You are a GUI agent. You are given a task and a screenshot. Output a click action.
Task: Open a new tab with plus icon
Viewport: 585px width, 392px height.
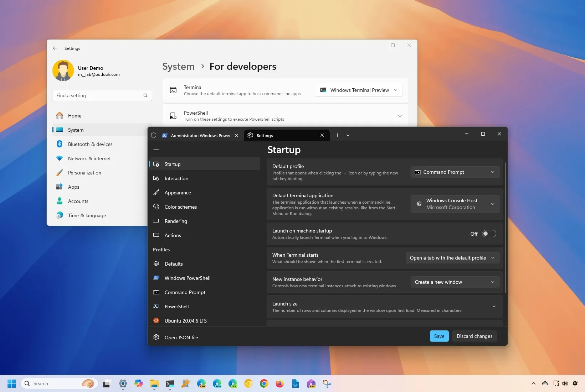coord(337,135)
